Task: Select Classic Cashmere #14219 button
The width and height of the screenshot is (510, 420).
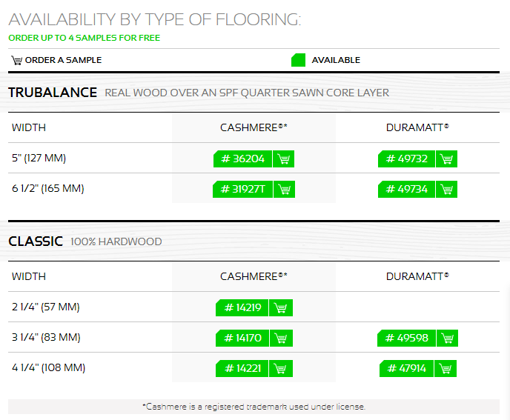Action: (242, 308)
